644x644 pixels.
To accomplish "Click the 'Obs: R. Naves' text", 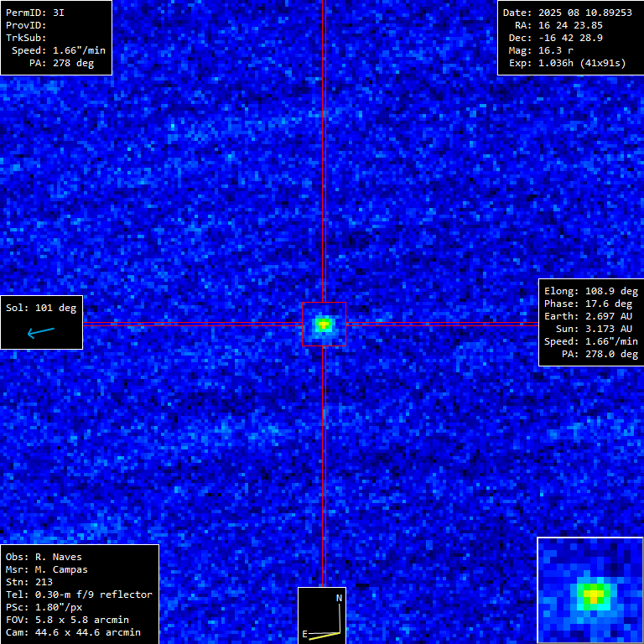I will [x=44, y=557].
